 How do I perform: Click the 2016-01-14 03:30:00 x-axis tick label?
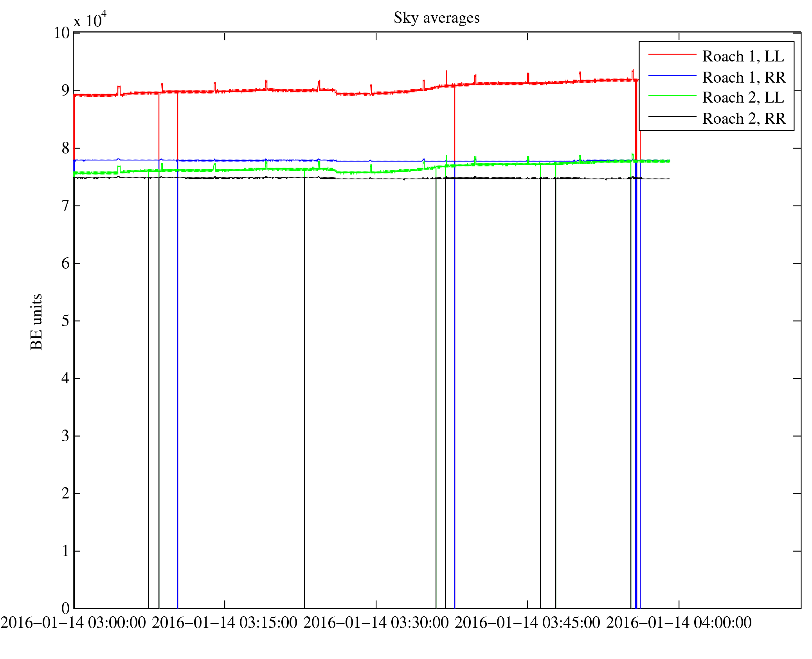click(376, 623)
